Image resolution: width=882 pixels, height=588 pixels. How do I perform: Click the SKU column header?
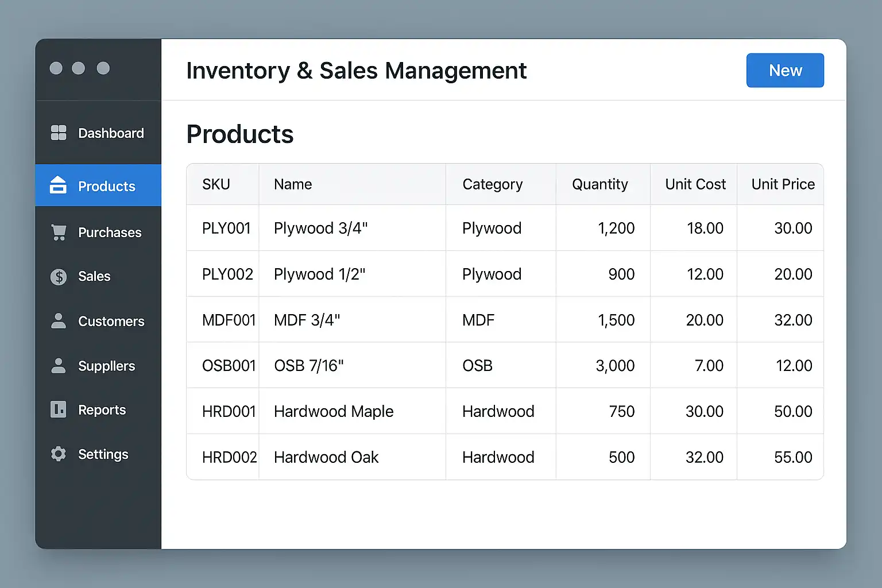point(216,184)
